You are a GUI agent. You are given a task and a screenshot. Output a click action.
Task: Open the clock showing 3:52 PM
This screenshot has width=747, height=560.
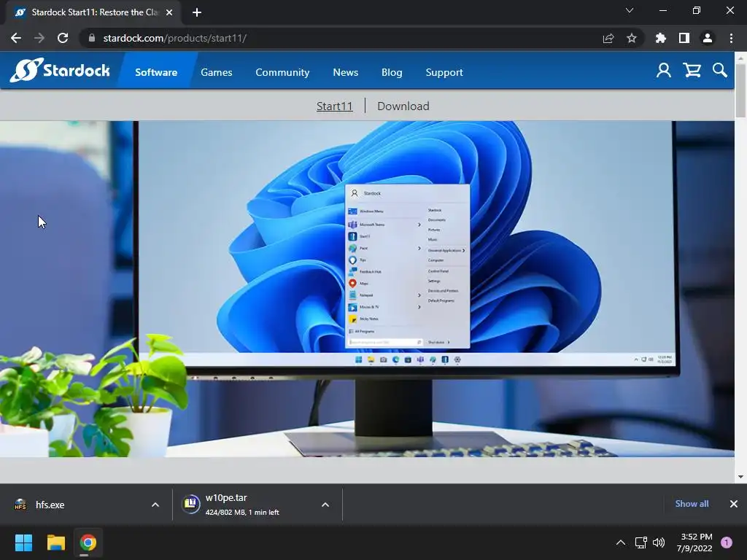coord(694,542)
